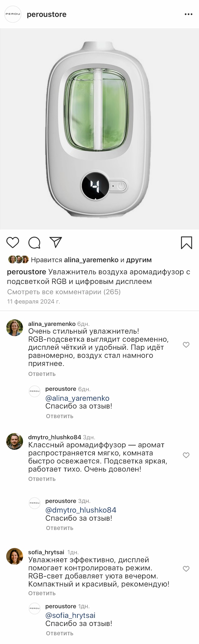Screen dimensions: 199x644
Task: Like dmytro_hlushko84's comment
Action: [x=186, y=455]
